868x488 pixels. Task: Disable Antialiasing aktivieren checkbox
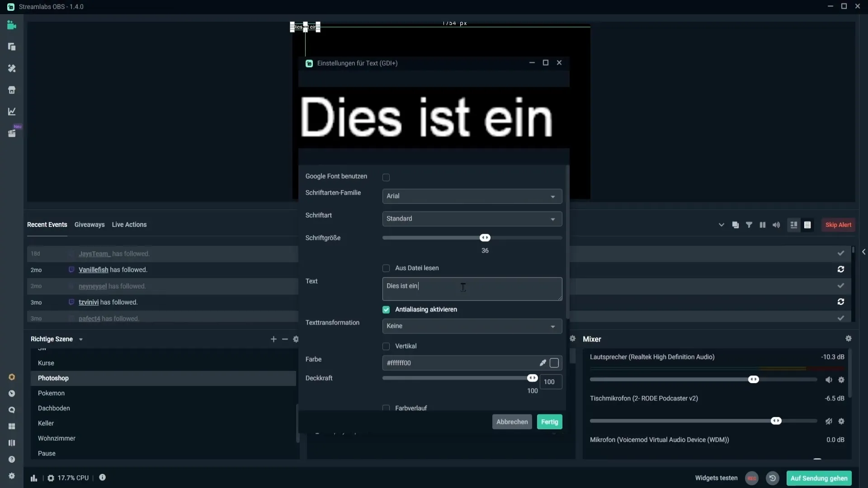click(386, 310)
